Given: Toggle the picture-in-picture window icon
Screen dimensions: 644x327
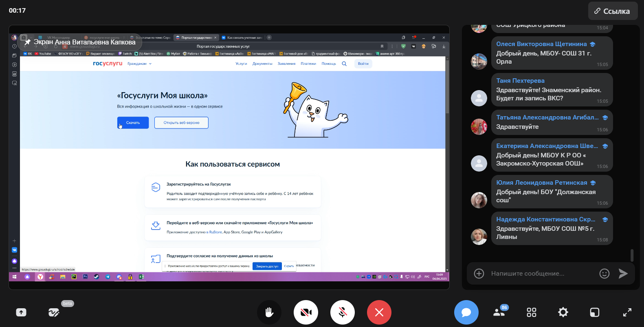Looking at the screenshot, I should coord(595,312).
